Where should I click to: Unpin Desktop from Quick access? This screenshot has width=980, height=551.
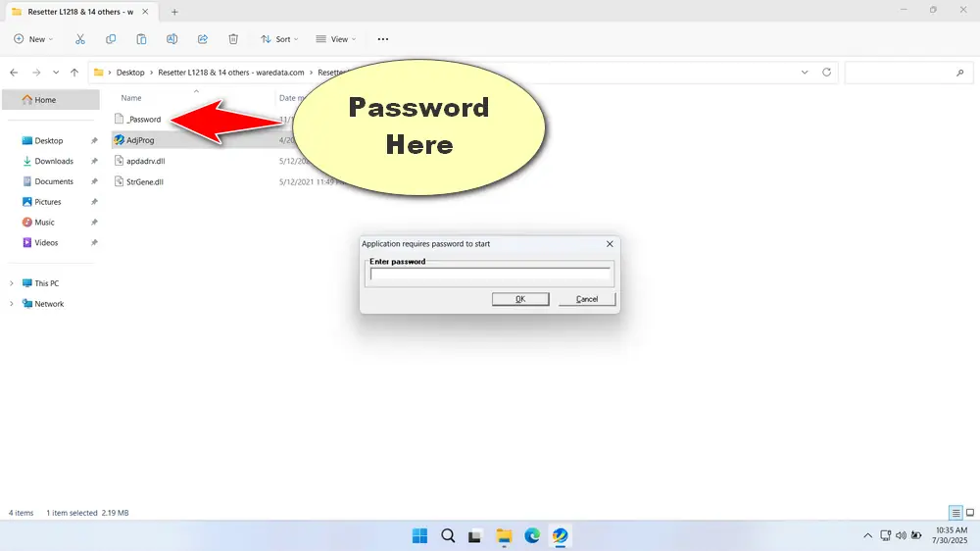(x=94, y=141)
